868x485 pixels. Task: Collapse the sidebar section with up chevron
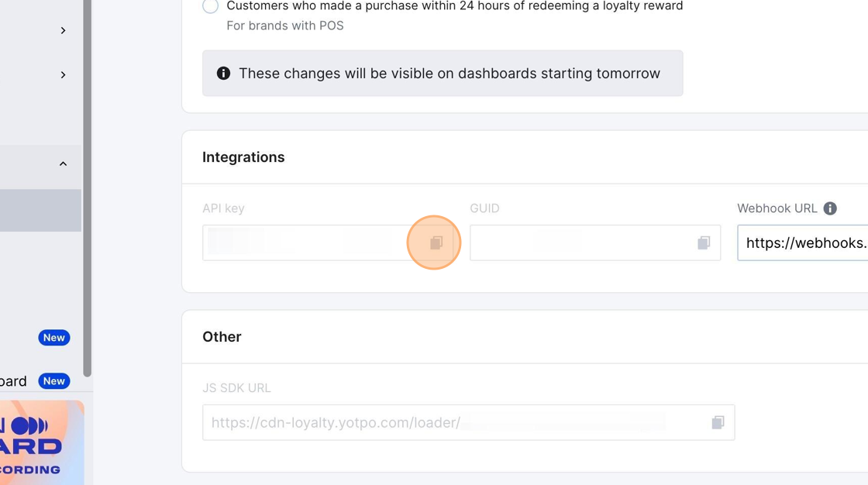click(63, 163)
